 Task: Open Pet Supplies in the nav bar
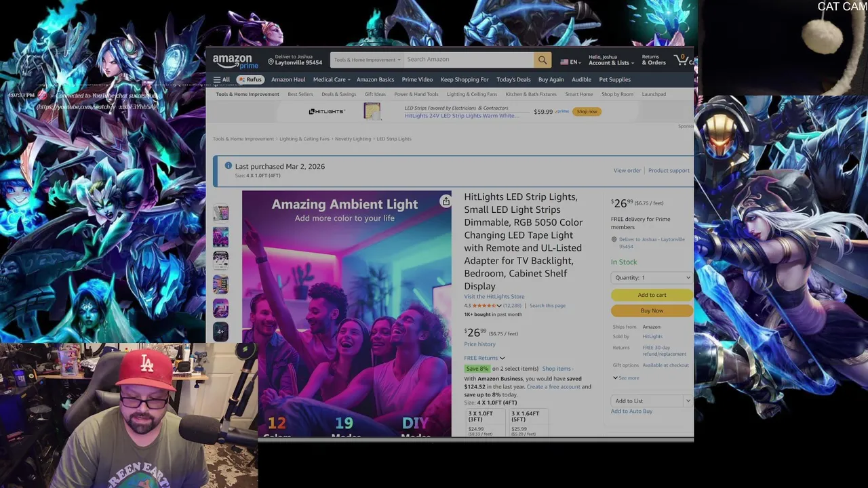(x=614, y=79)
